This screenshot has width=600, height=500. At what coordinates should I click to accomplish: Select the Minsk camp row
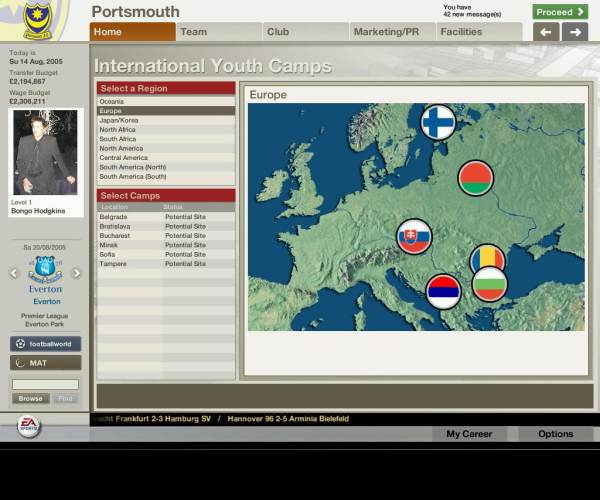(166, 245)
